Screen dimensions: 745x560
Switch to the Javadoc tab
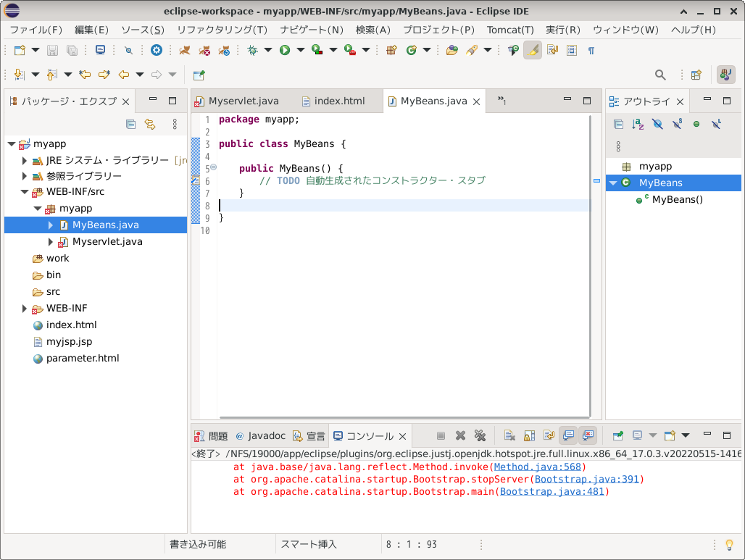click(260, 436)
